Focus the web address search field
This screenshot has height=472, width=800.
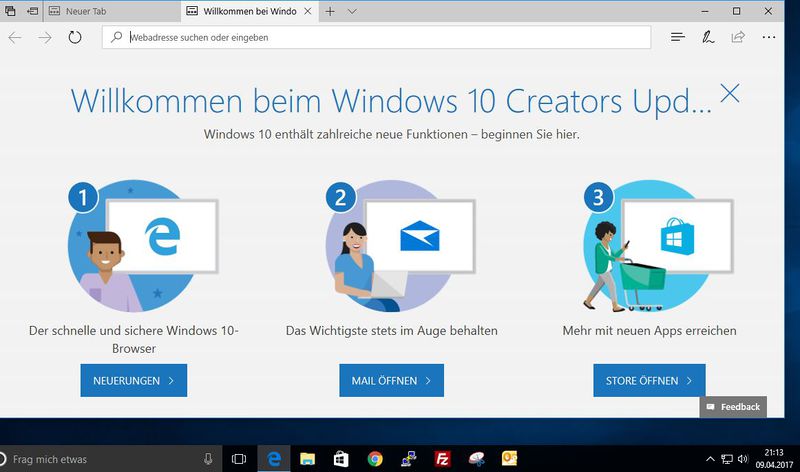point(377,37)
